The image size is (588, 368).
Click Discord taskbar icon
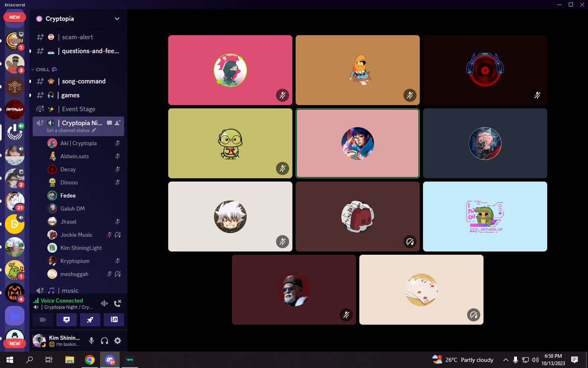click(x=109, y=360)
